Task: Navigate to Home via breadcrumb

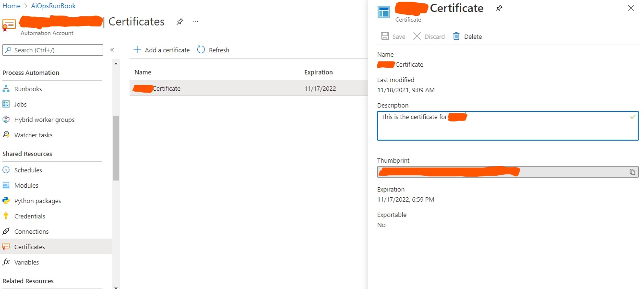Action: [x=11, y=6]
